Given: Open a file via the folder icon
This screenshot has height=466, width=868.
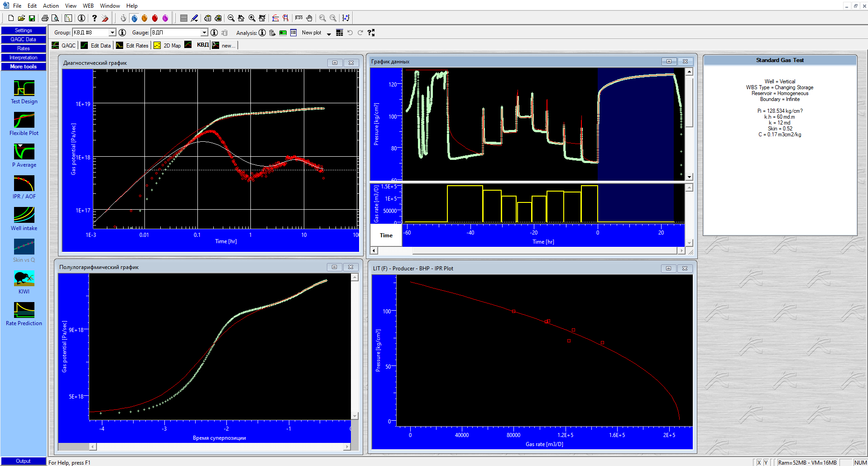Looking at the screenshot, I should coord(21,18).
